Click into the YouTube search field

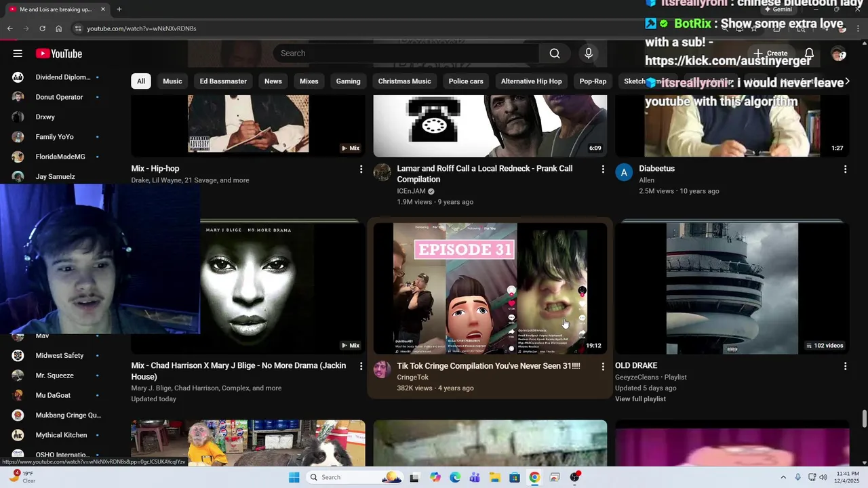click(406, 54)
